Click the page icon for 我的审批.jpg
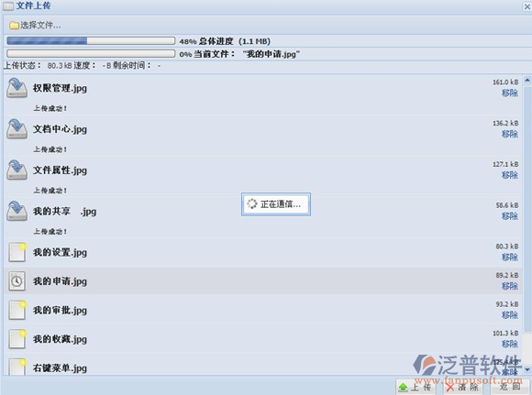This screenshot has height=395, width=532. (x=17, y=310)
